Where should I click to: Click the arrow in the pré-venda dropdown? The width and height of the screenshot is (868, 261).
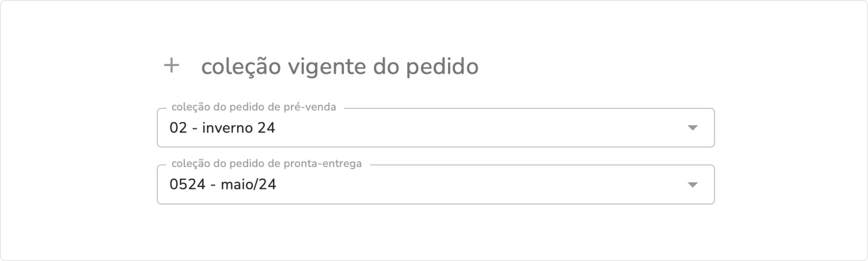click(x=693, y=128)
